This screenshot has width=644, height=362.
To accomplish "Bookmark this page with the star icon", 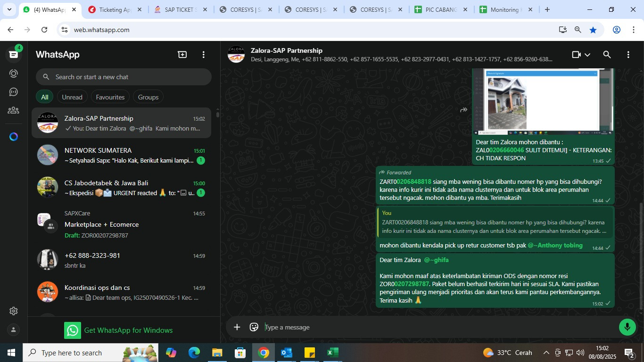I will (593, 30).
